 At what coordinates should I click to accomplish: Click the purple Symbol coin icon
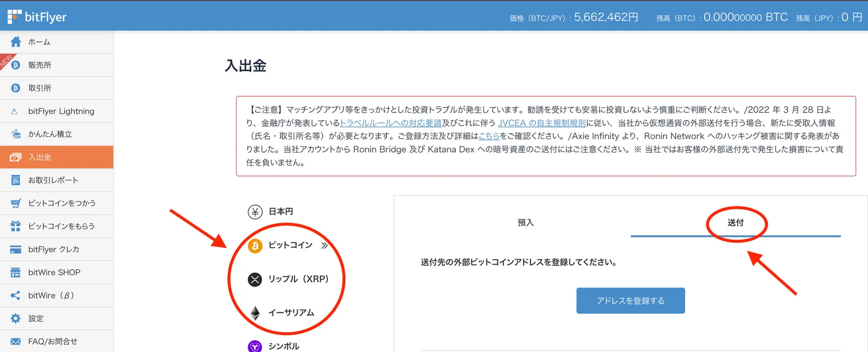coord(255,346)
